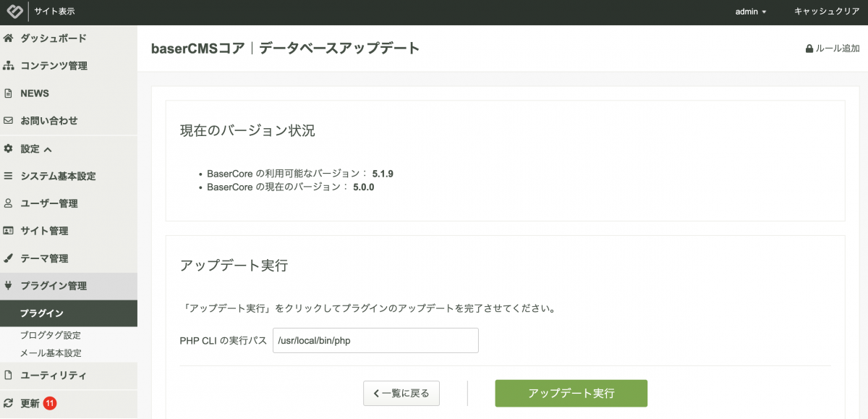Focus the PHP CLI path input field
The width and height of the screenshot is (868, 419).
[375, 340]
